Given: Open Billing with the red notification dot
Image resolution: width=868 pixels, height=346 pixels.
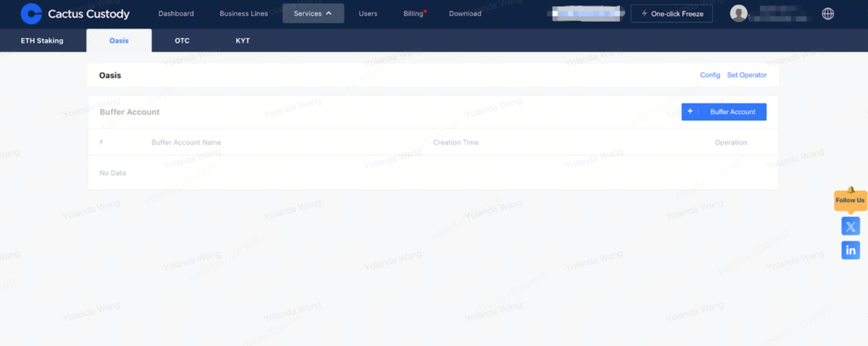Looking at the screenshot, I should [x=414, y=13].
